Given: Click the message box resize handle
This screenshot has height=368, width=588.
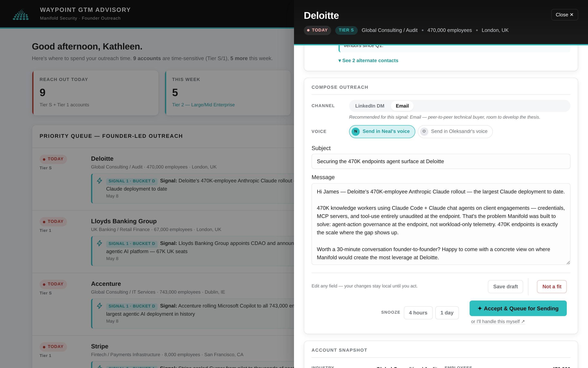Looking at the screenshot, I should click(x=568, y=263).
